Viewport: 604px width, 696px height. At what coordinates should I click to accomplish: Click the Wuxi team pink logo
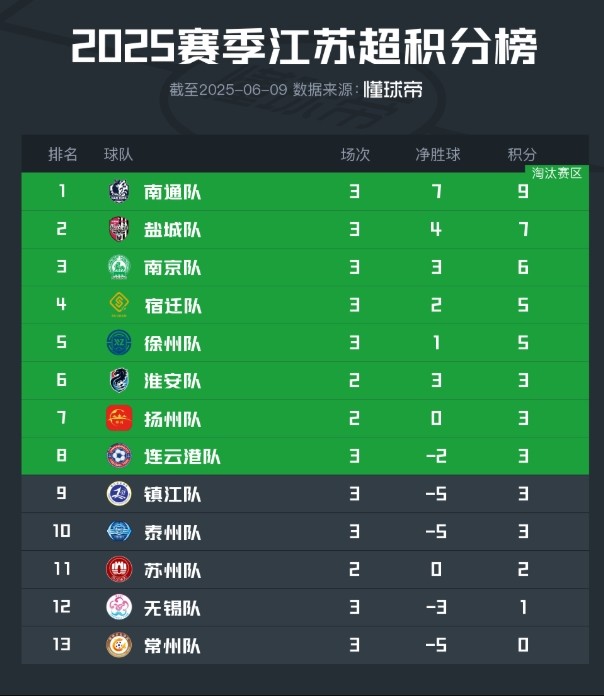119,607
